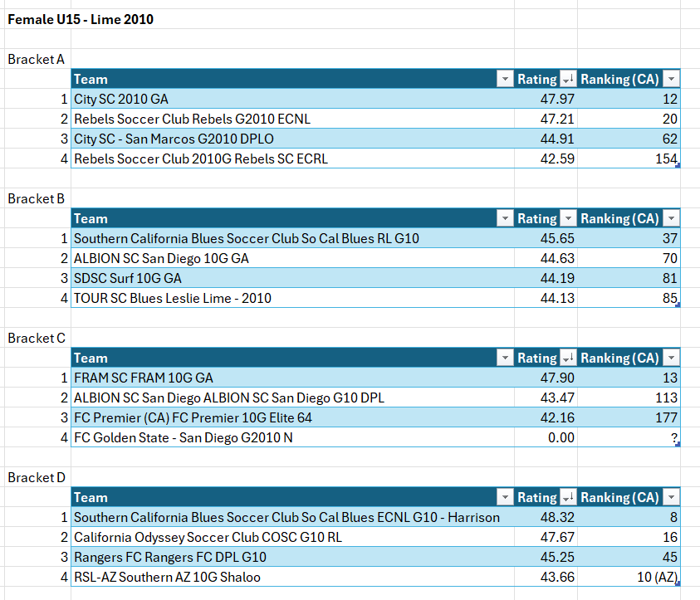This screenshot has width=700, height=600.
Task: Show Rating sort options in Bracket D
Action: (x=568, y=498)
